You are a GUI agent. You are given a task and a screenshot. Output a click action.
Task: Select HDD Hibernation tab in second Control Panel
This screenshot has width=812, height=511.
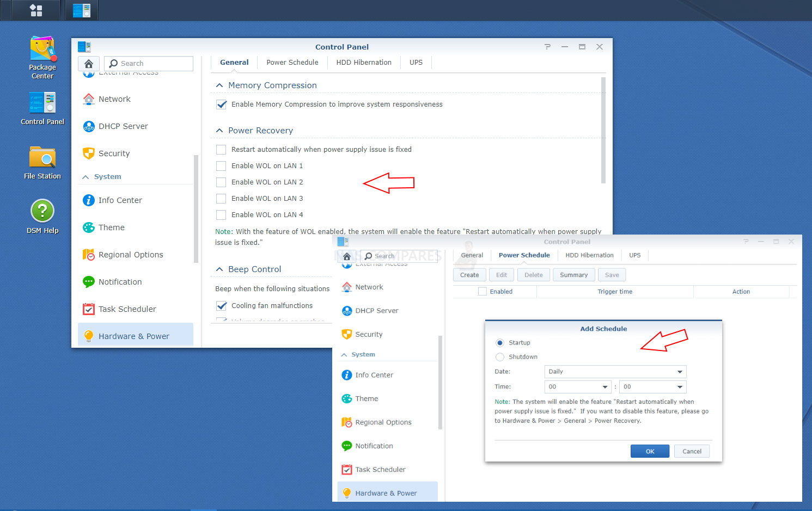pyautogui.click(x=589, y=255)
